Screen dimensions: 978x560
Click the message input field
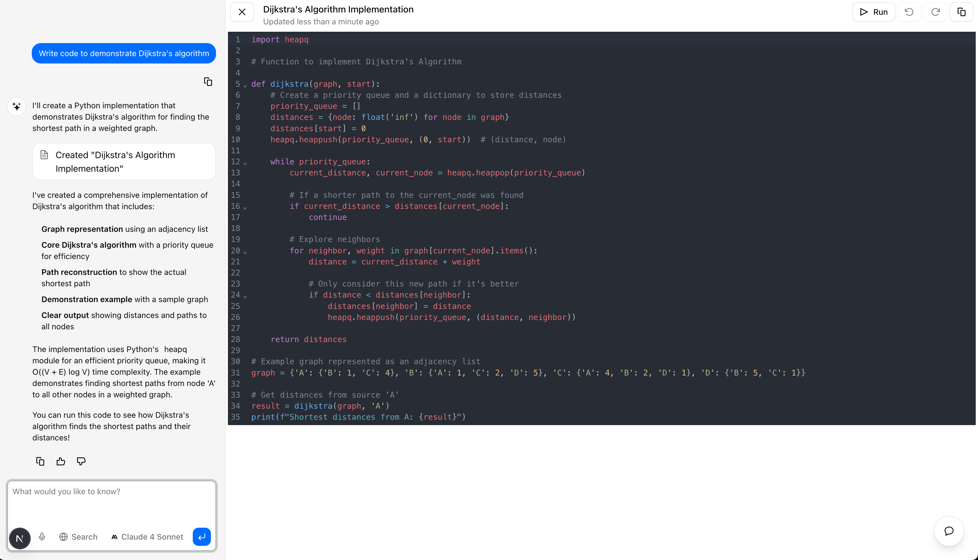click(112, 500)
